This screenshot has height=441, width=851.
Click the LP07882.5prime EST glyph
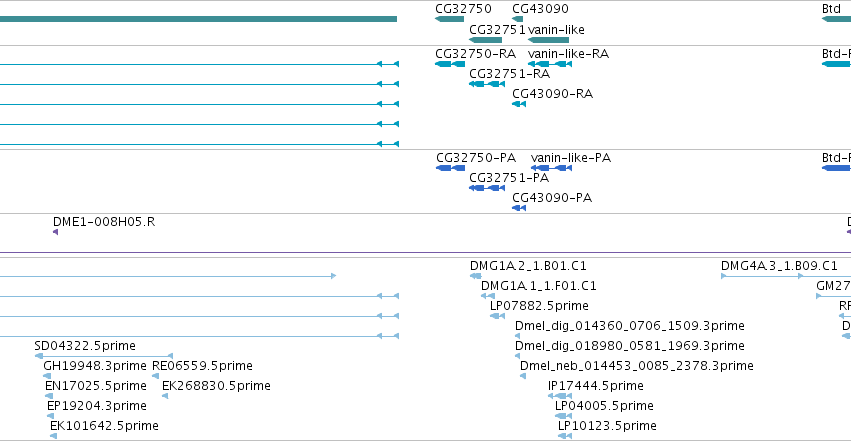coord(497,316)
